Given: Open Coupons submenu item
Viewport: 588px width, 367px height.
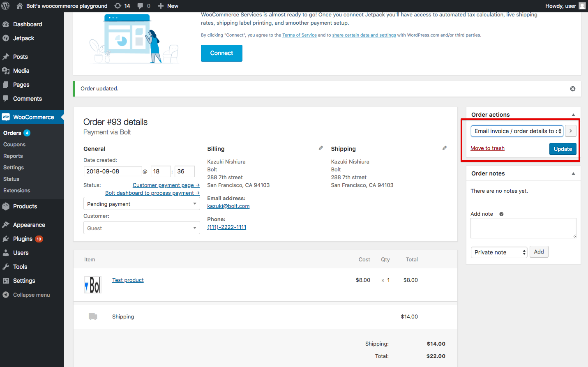Looking at the screenshot, I should 14,144.
